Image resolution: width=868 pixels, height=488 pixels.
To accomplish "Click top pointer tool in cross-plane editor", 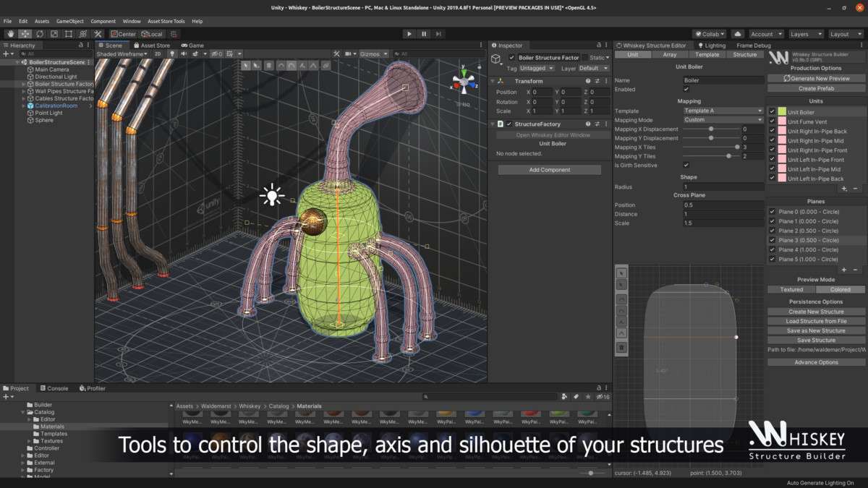I will click(x=621, y=273).
